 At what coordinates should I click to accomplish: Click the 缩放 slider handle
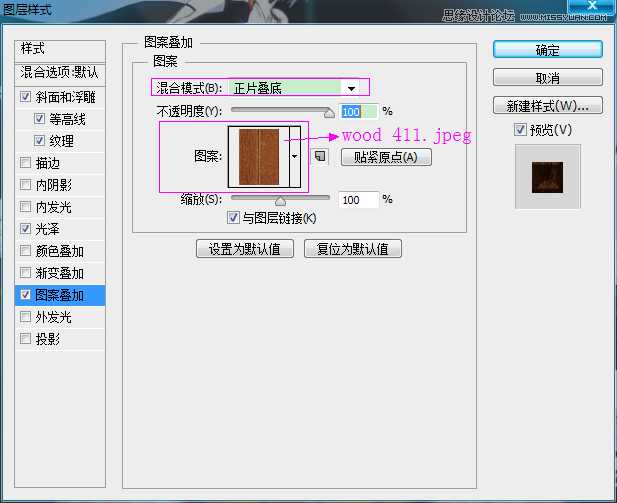(280, 201)
